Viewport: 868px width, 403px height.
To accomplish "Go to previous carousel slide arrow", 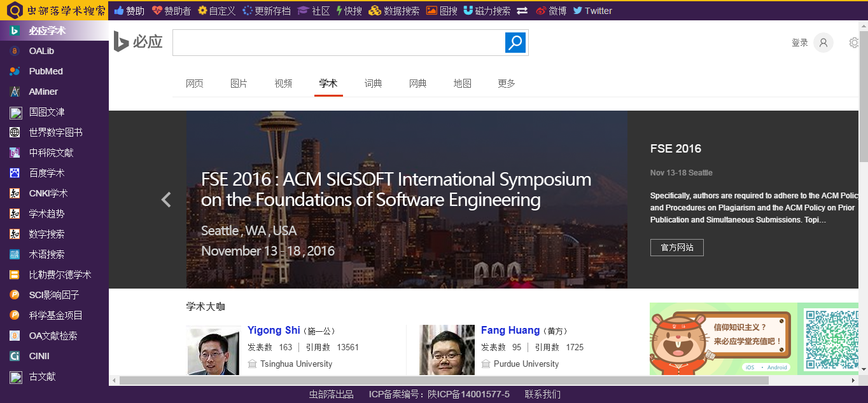I will coord(166,200).
